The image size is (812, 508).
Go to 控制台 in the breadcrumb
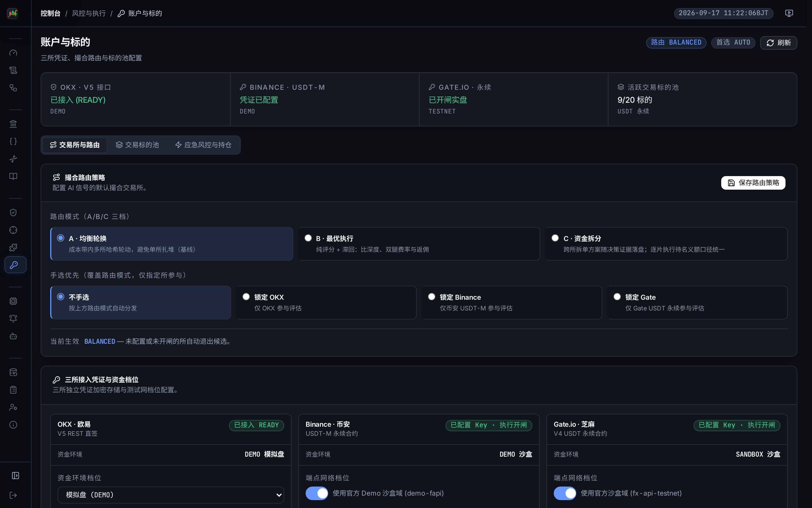point(50,14)
